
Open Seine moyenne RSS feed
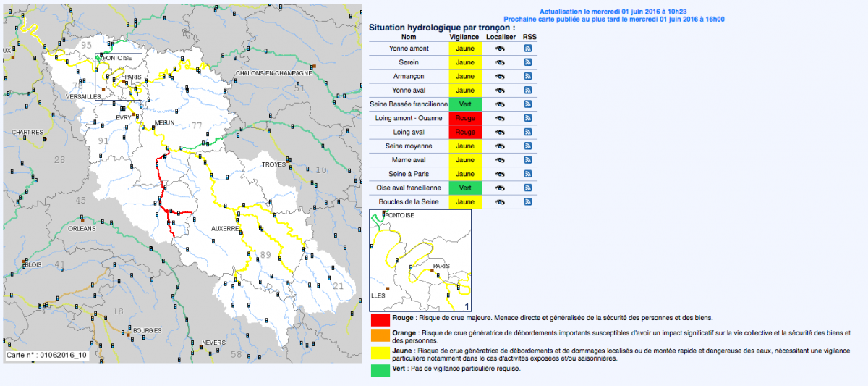tap(529, 146)
